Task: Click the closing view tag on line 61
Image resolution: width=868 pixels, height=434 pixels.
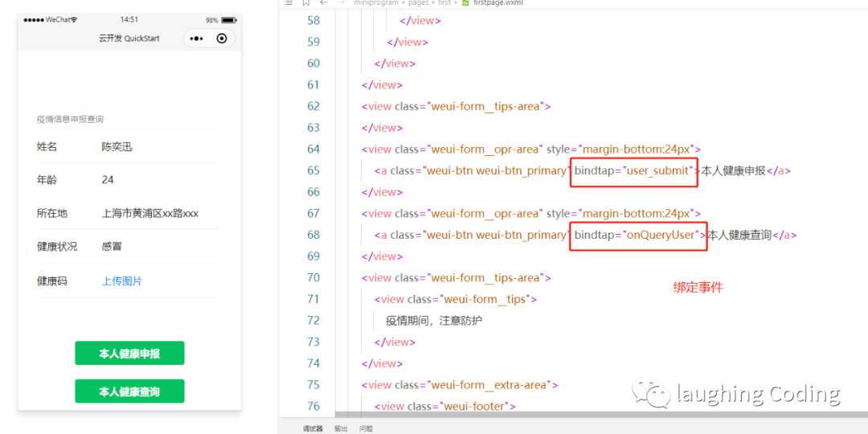Action: [382, 84]
